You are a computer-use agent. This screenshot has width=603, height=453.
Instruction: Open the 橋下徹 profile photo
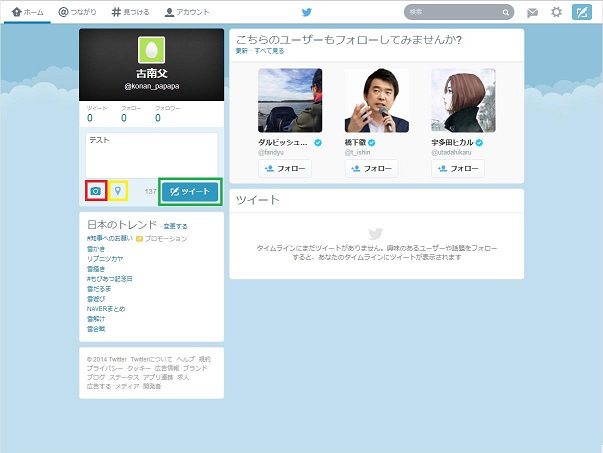click(x=376, y=100)
